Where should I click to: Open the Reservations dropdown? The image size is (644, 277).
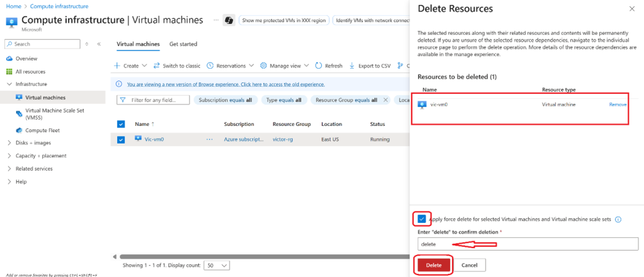pos(252,65)
